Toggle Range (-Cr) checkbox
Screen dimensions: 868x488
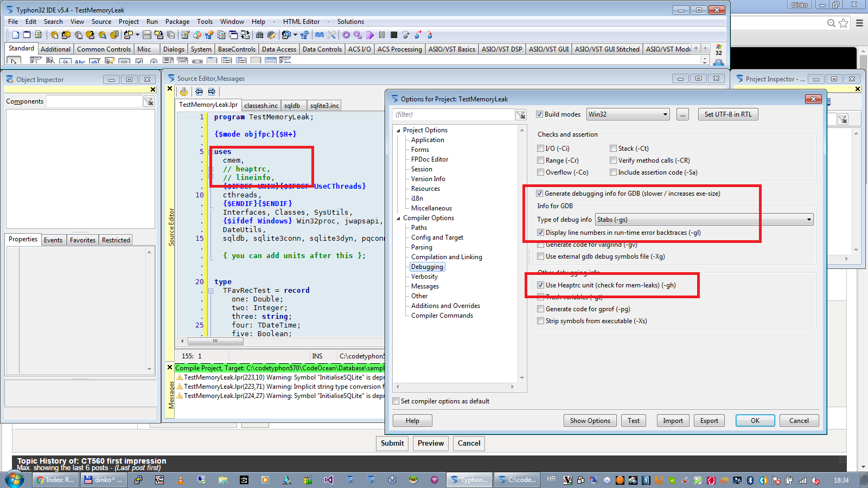point(540,160)
